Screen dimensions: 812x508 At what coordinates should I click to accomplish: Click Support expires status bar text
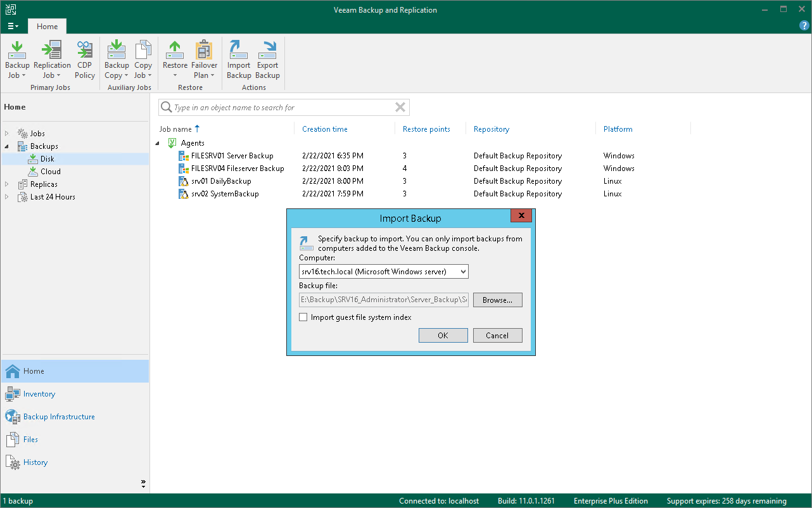pyautogui.click(x=726, y=501)
